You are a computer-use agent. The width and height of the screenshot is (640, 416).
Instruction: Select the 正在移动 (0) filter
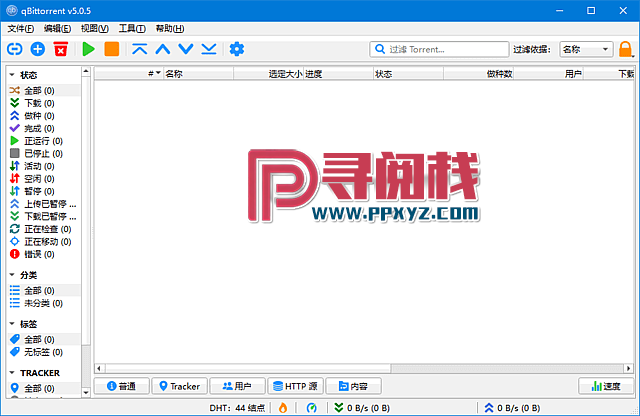(x=44, y=242)
